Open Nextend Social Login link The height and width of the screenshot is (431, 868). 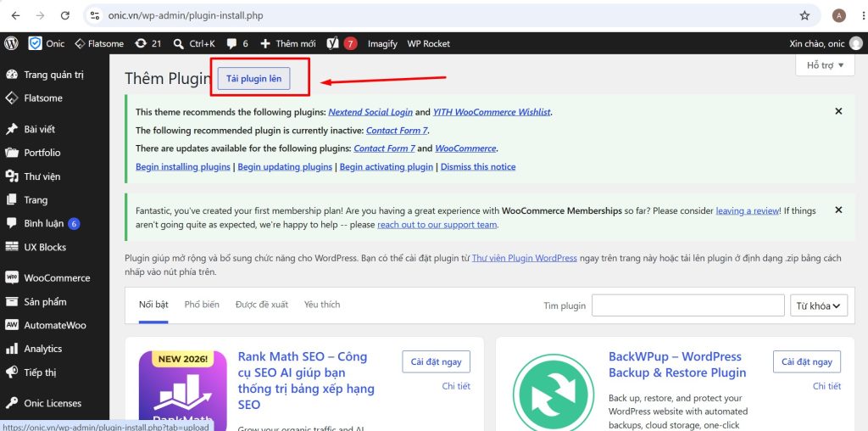(x=370, y=112)
